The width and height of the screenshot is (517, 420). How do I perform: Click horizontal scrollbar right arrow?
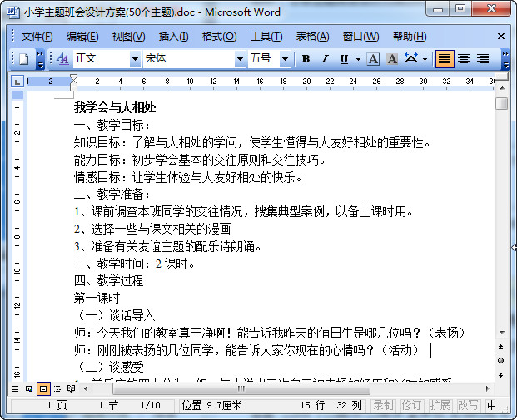pyautogui.click(x=487, y=388)
